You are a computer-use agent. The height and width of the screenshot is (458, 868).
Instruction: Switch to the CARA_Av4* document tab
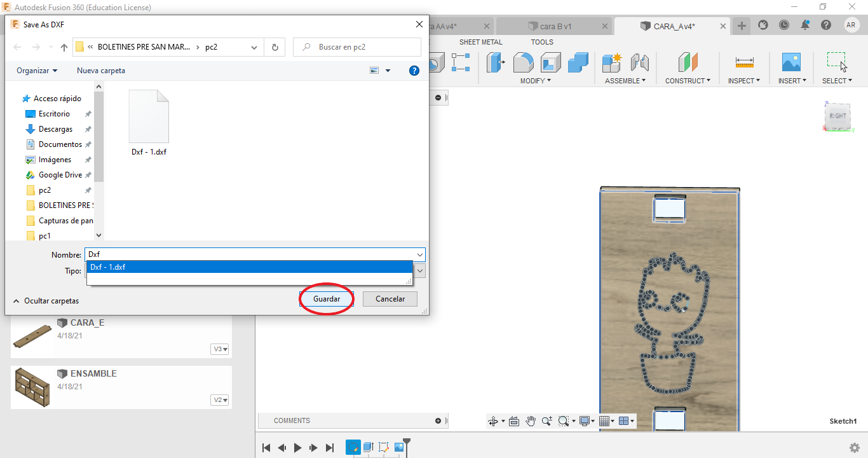point(674,26)
